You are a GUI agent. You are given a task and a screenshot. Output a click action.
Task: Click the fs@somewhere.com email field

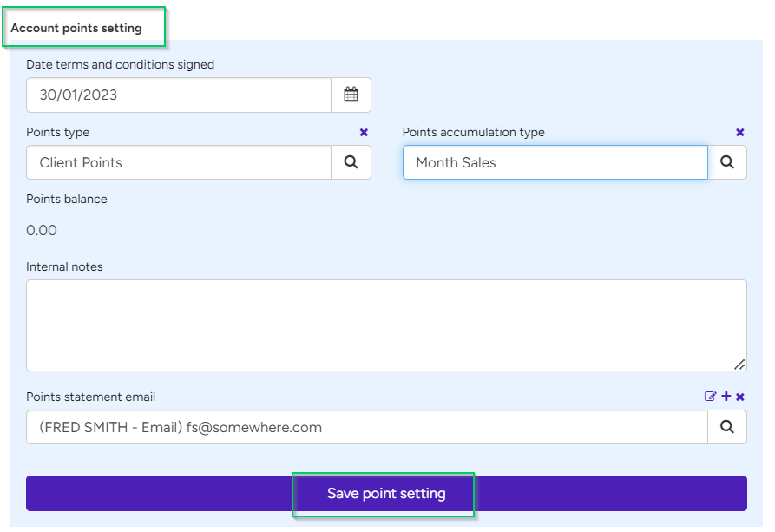tap(367, 427)
